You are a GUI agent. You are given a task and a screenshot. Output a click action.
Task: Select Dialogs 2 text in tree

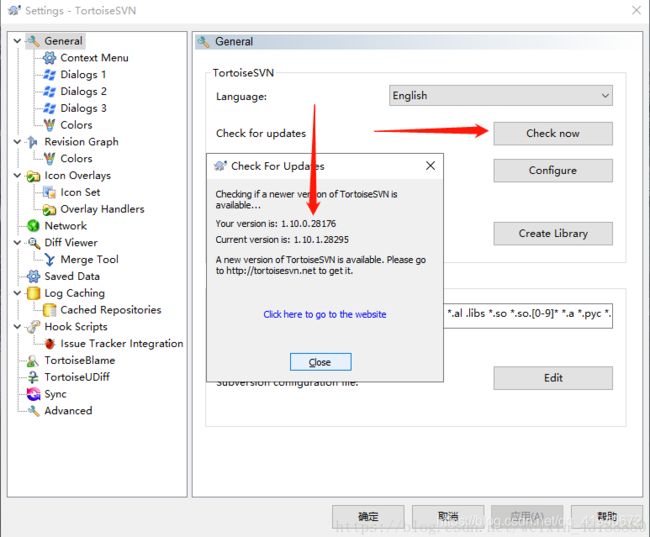tap(83, 91)
